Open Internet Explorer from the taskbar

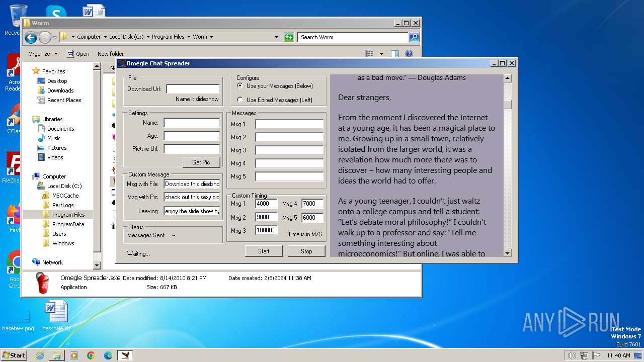click(x=40, y=355)
